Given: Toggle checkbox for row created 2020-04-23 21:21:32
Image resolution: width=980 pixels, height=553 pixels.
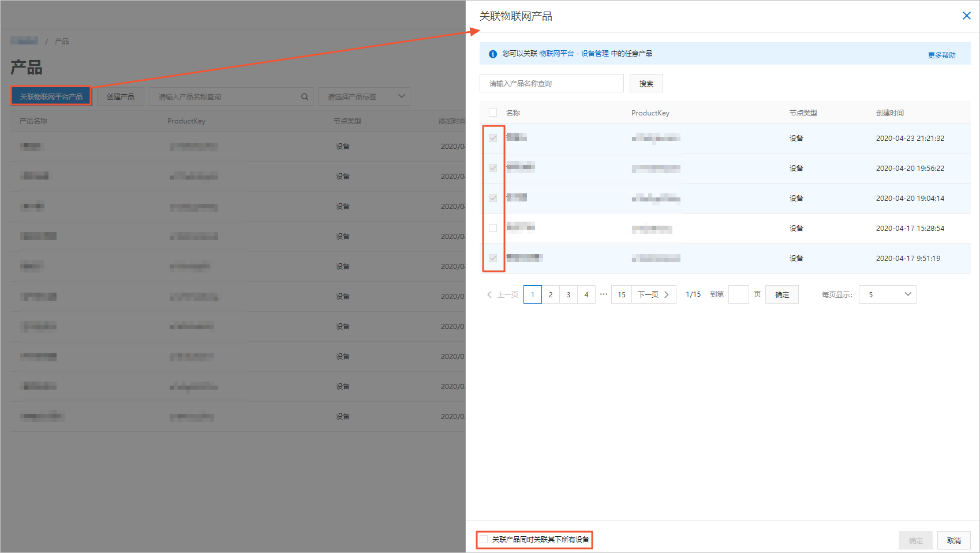Looking at the screenshot, I should [493, 138].
